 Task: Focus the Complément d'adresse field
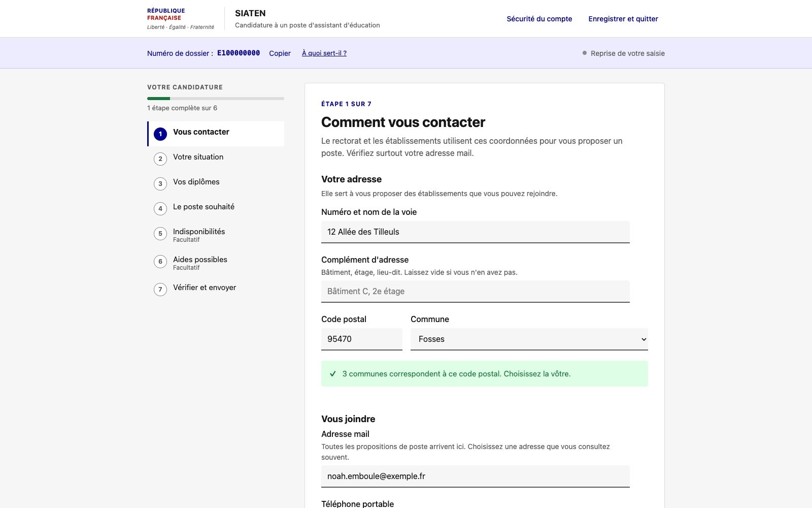click(476, 292)
